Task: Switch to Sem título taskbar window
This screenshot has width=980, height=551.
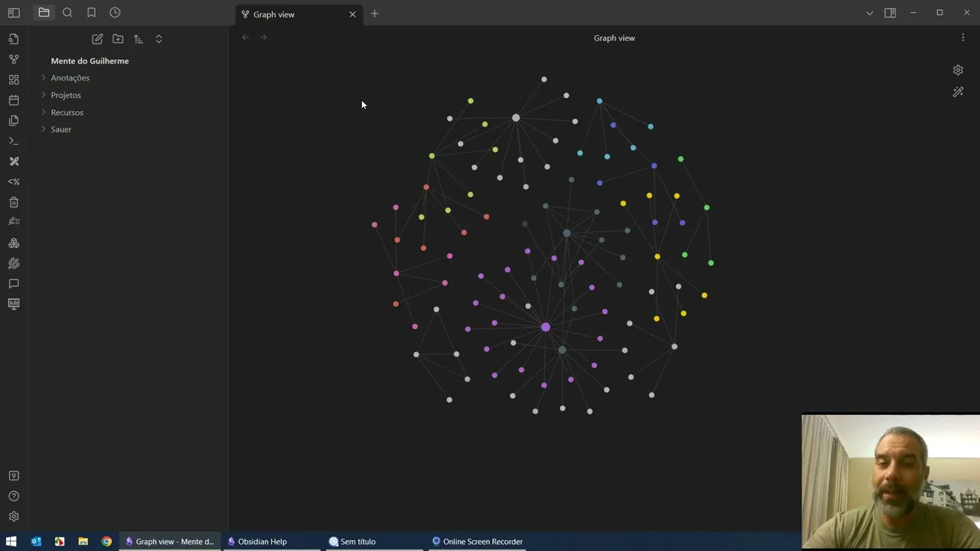Action: click(374, 542)
